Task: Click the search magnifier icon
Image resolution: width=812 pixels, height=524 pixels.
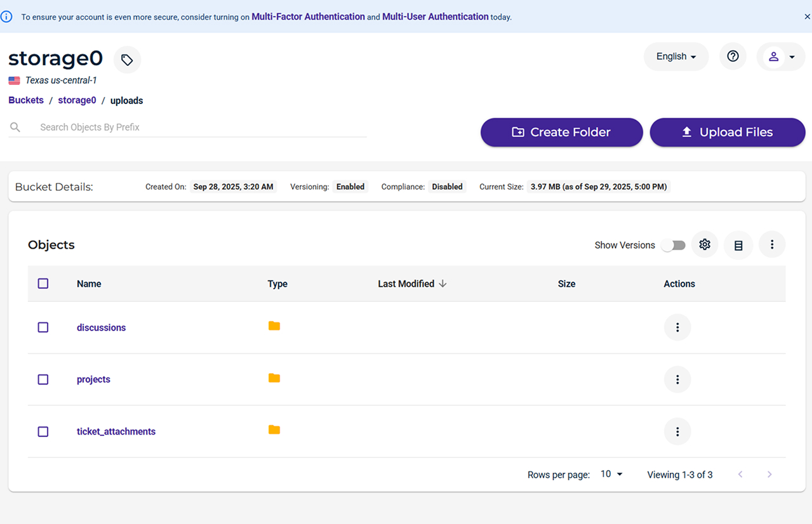Action: [15, 127]
